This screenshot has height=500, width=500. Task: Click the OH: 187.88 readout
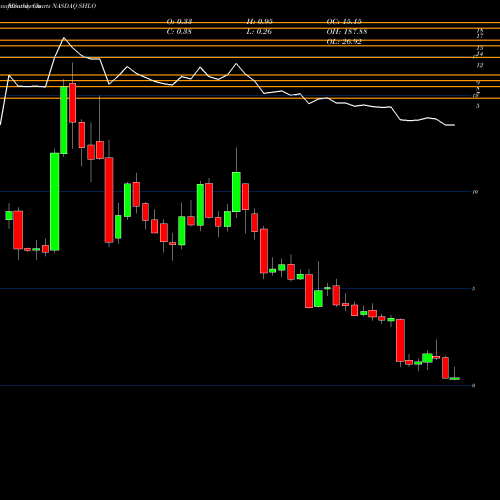pyautogui.click(x=347, y=32)
